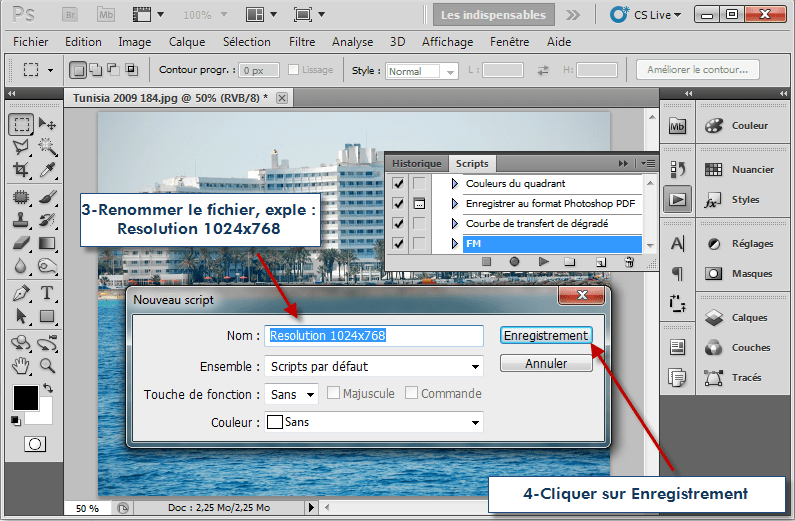Click the Record button in Scripts panel

[514, 262]
